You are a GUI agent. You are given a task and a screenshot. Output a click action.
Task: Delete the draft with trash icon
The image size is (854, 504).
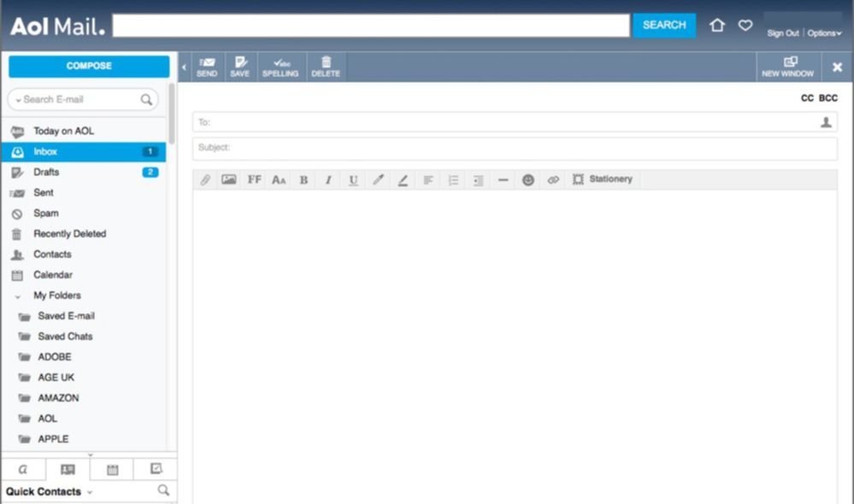pyautogui.click(x=326, y=67)
